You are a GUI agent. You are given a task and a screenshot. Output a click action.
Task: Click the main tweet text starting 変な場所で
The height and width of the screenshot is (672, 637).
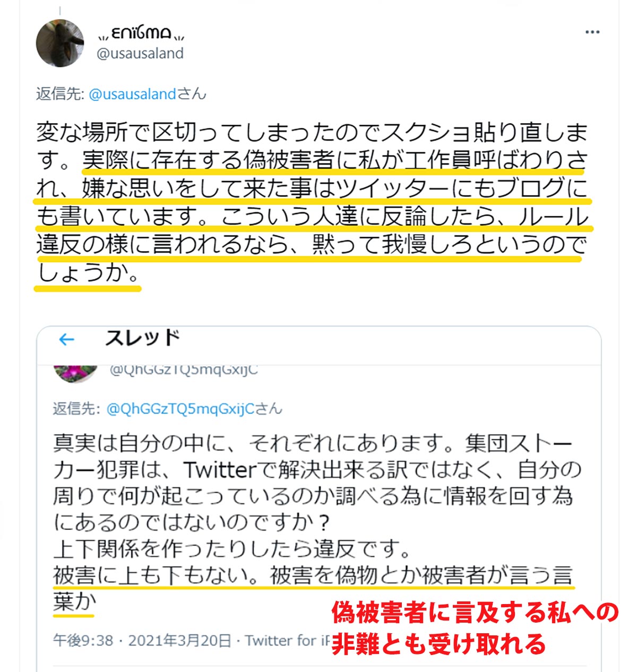(x=312, y=203)
